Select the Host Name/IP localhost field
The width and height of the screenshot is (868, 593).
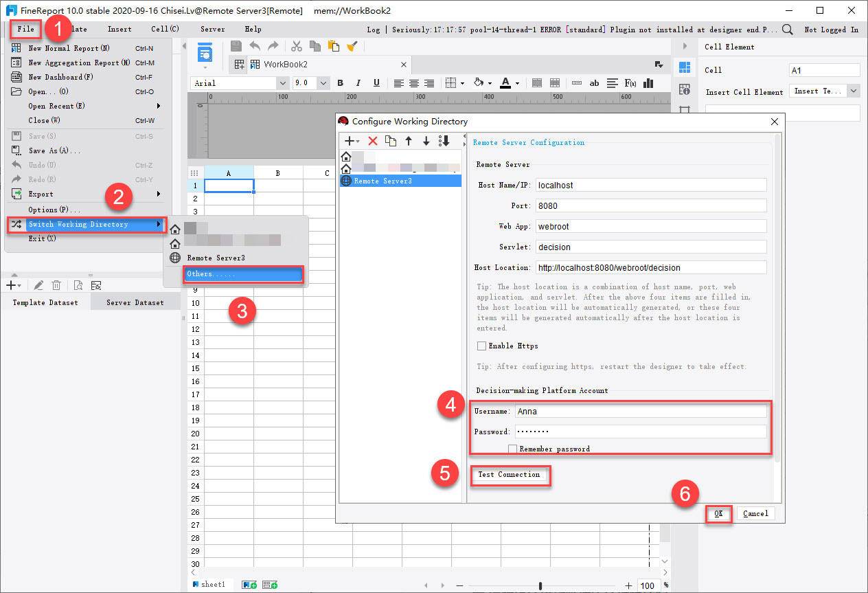650,185
